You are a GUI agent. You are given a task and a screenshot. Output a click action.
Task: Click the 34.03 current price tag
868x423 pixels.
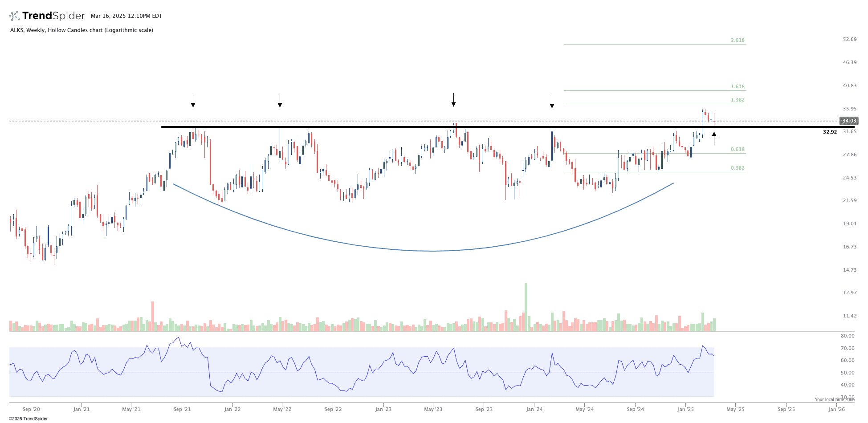tap(848, 121)
